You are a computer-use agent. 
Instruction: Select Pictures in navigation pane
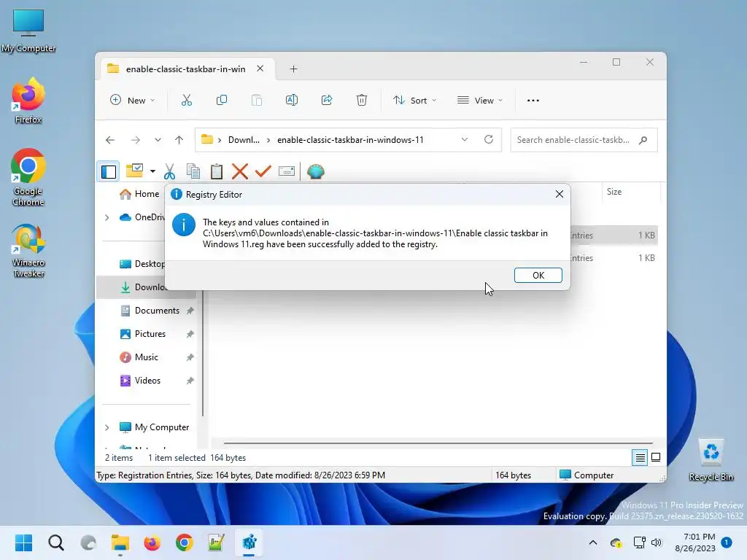(150, 334)
